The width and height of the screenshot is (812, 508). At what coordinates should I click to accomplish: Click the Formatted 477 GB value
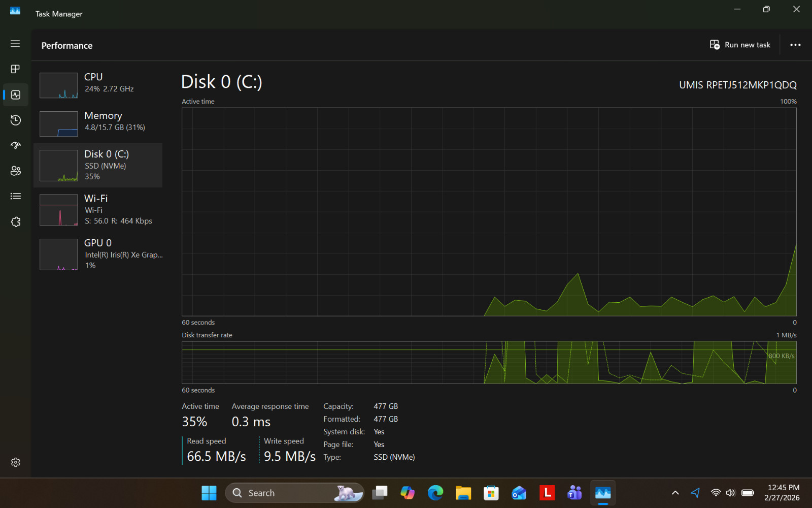click(x=386, y=419)
